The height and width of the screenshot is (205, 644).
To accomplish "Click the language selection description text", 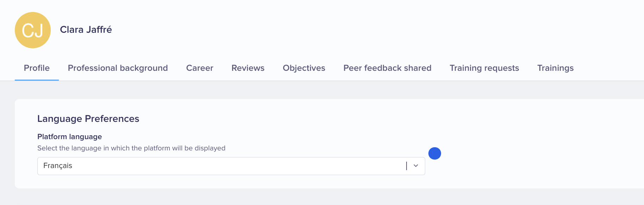I will click(x=131, y=148).
